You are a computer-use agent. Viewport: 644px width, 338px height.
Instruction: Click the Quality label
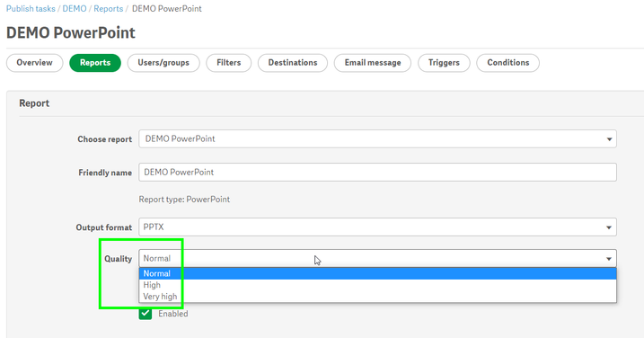(118, 259)
